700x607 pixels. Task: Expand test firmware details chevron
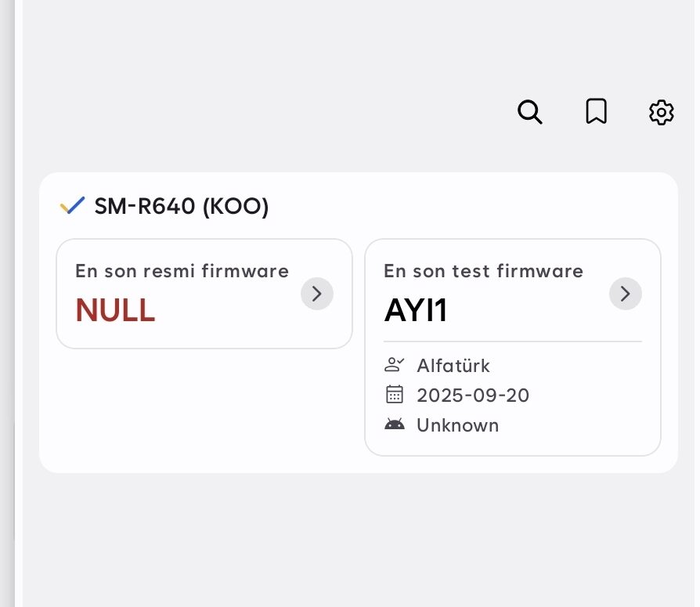(626, 294)
